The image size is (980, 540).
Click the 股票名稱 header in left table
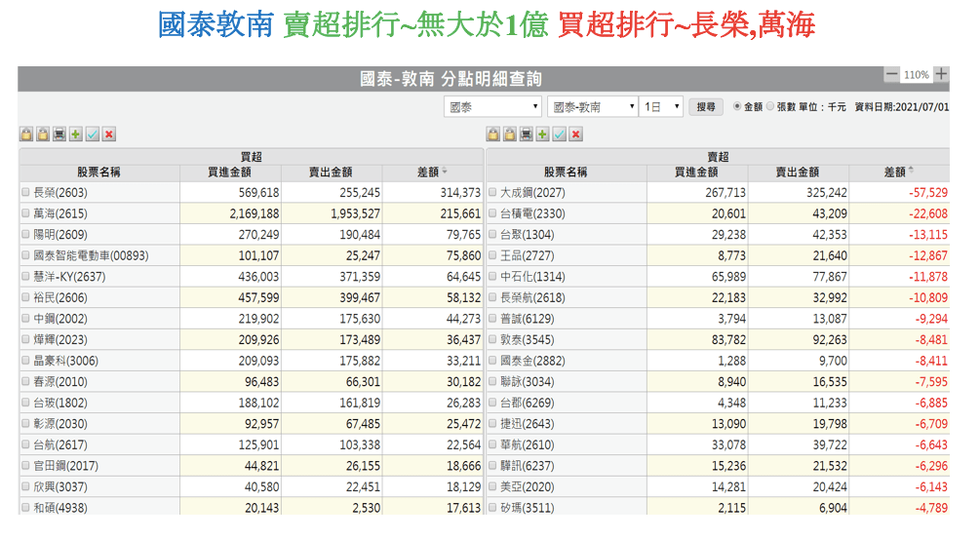[98, 172]
